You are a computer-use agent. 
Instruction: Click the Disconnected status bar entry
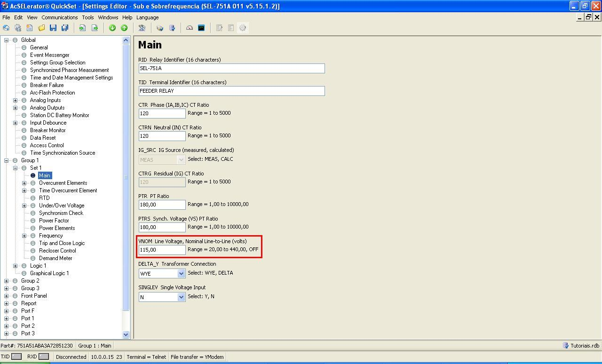[71, 357]
